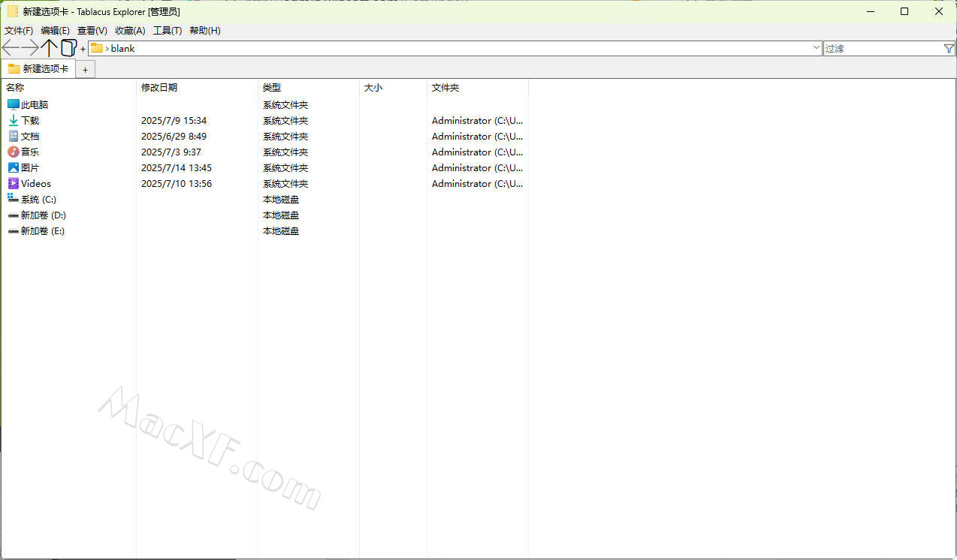
Task: Click the 此电脑 computer icon
Action: click(14, 105)
